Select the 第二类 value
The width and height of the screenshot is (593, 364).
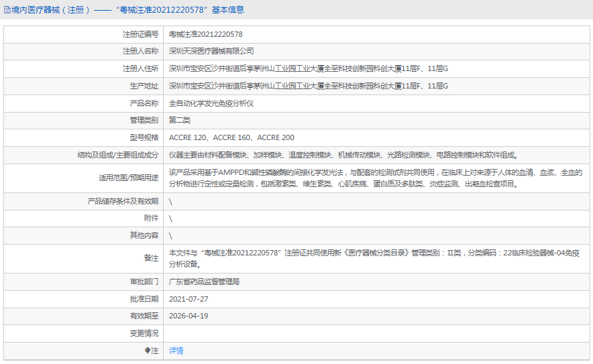point(180,121)
